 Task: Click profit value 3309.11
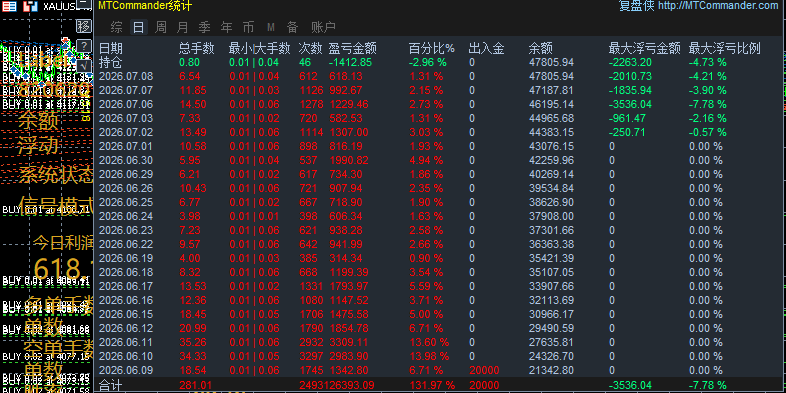(x=349, y=342)
